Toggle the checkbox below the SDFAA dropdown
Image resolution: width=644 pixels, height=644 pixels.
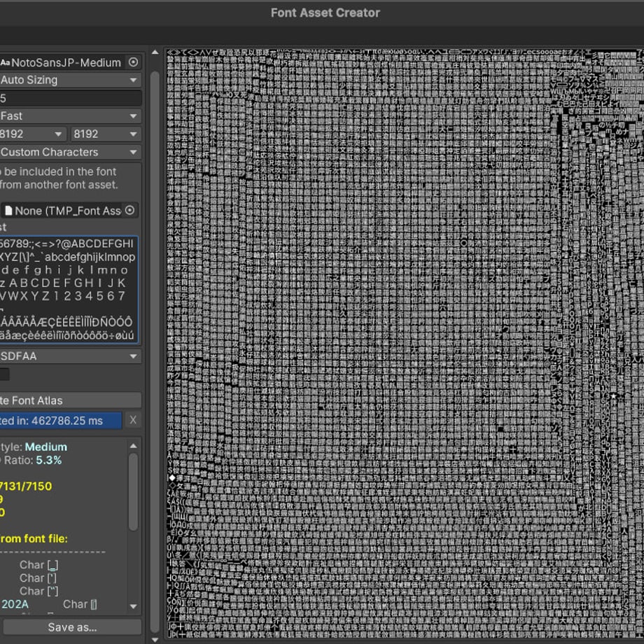point(4,374)
